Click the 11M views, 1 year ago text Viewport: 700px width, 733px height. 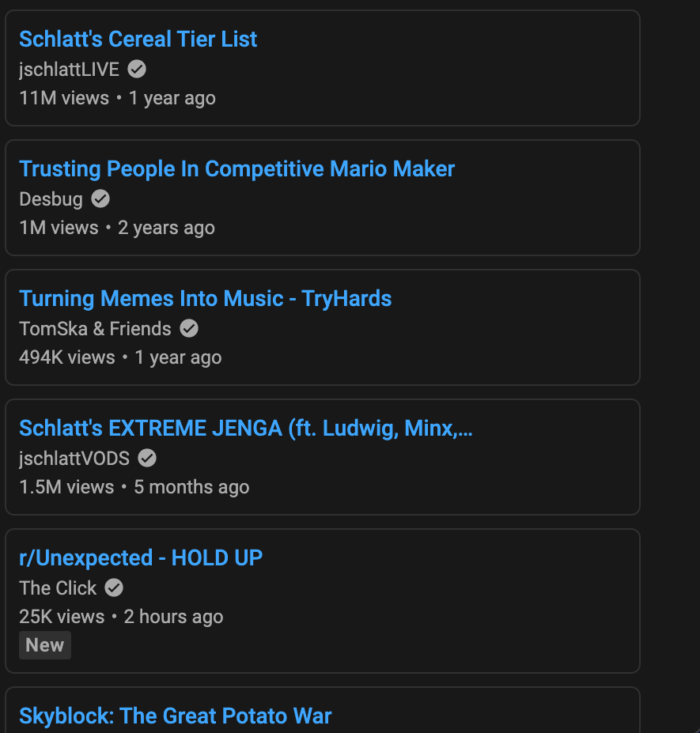pos(117,98)
